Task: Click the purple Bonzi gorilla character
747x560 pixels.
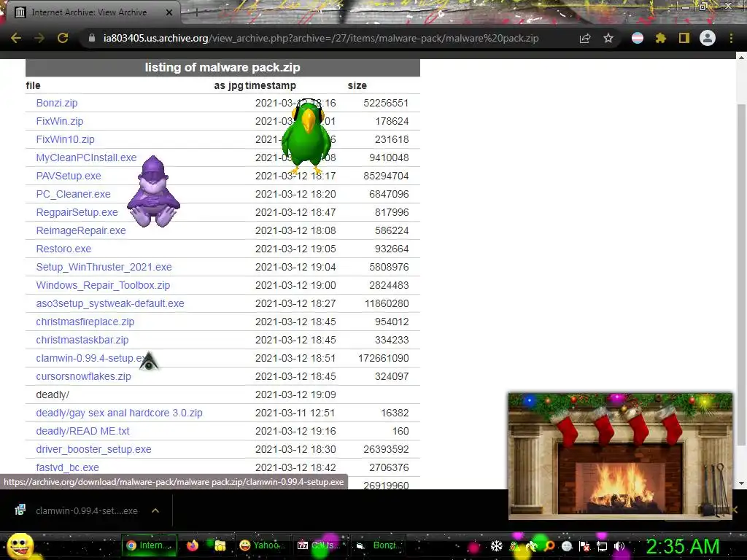Action: coord(153,191)
